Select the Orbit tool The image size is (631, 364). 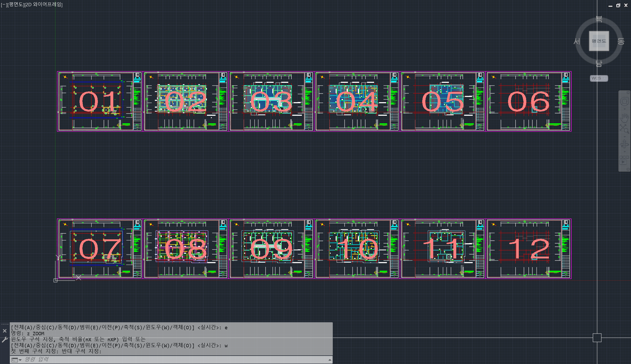(625, 144)
